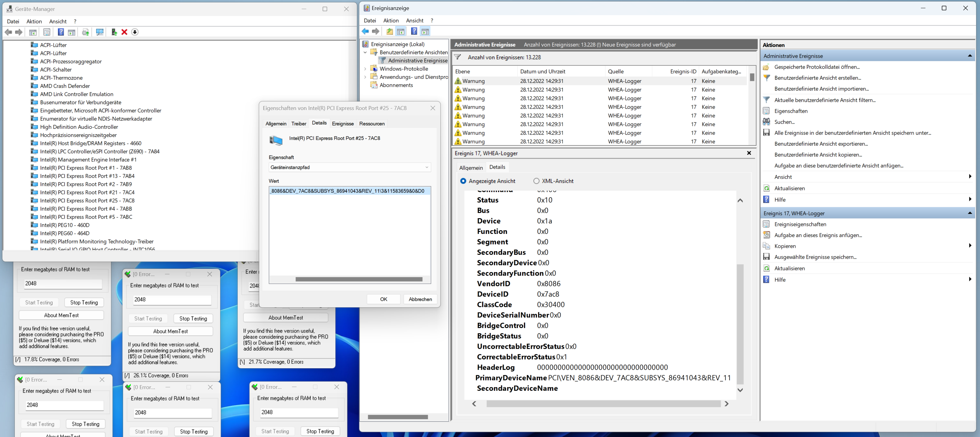The width and height of the screenshot is (980, 437).
Task: Click blue back arrow in Ereignisanzeige
Action: click(x=365, y=31)
